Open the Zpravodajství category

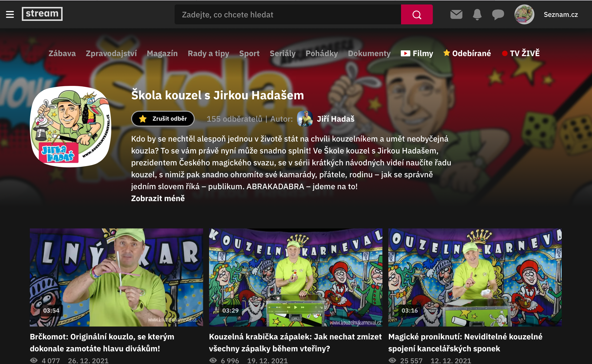pyautogui.click(x=111, y=53)
